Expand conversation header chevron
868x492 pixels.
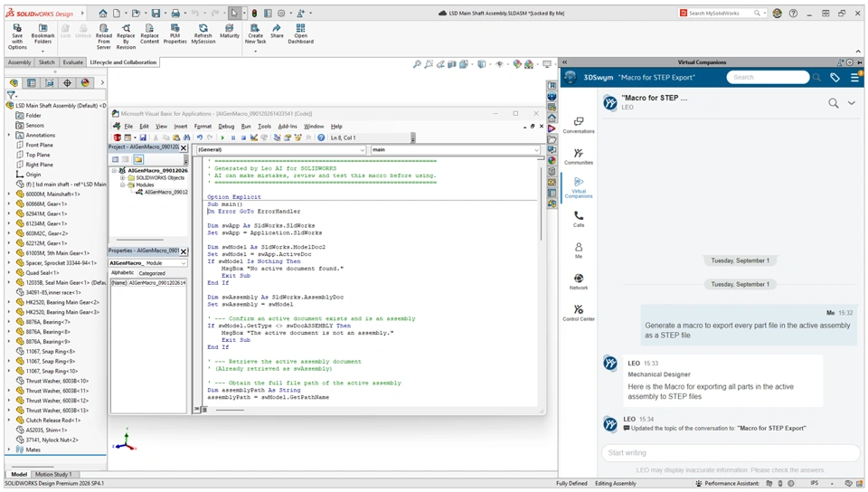pos(852,103)
